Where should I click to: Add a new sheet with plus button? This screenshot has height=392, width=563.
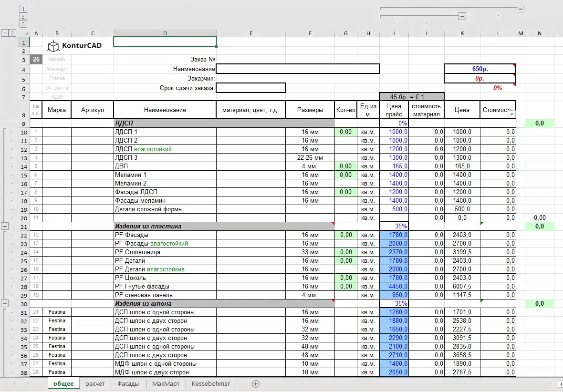256,384
